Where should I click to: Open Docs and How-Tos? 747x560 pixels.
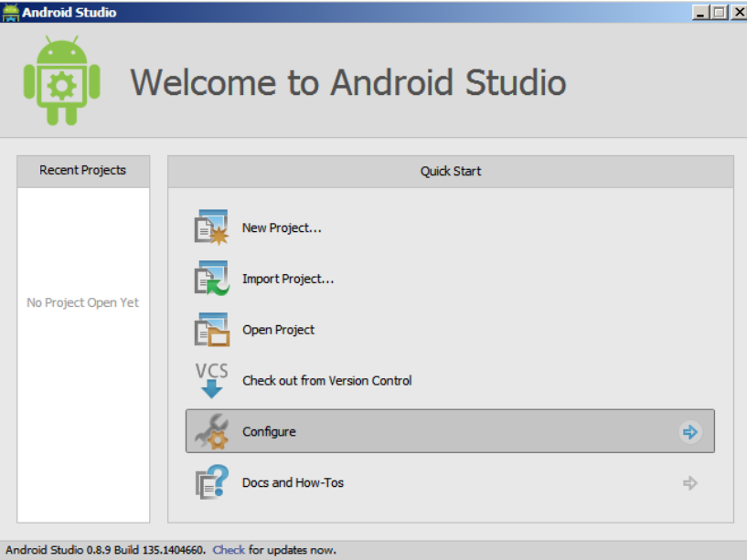(x=293, y=483)
